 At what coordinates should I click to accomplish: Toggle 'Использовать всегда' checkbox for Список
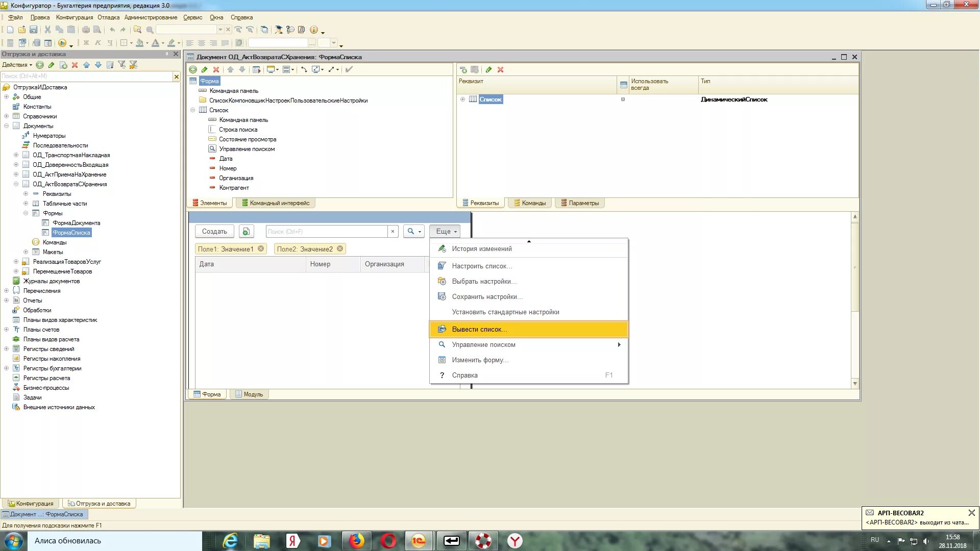click(623, 99)
